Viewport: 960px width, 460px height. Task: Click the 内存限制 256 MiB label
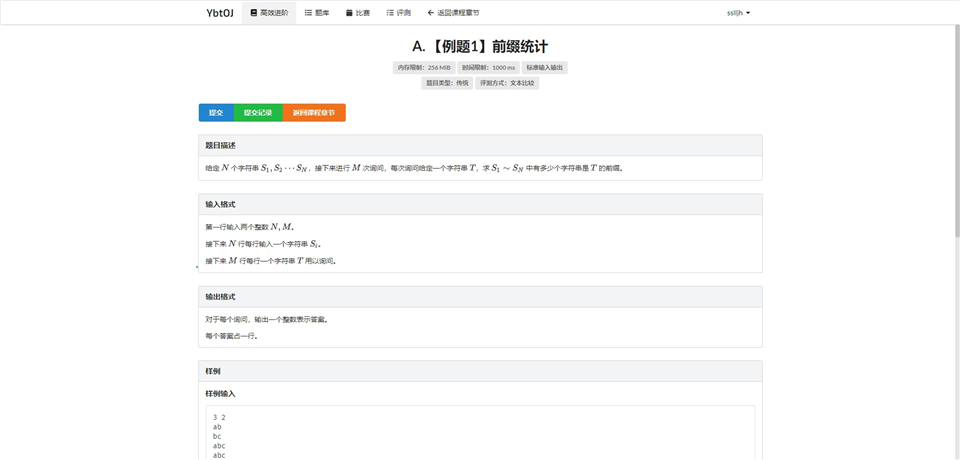(423, 67)
